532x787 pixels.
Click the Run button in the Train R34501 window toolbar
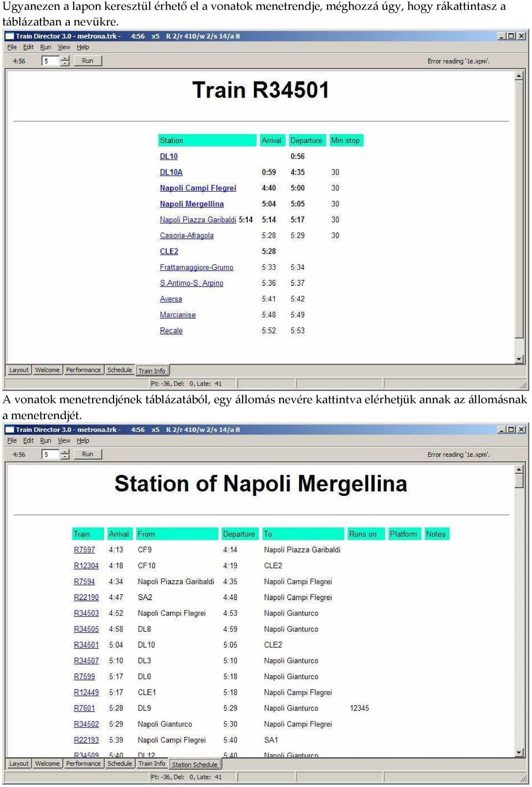coord(88,60)
